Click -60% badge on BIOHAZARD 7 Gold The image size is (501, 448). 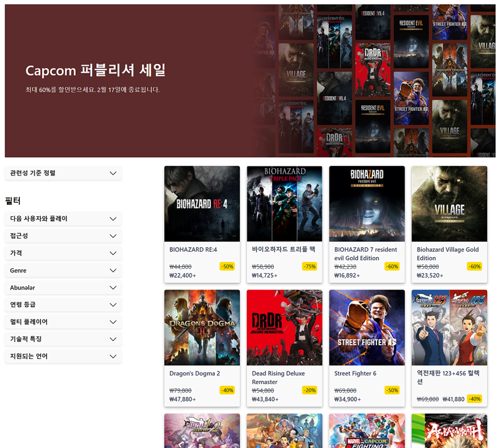(x=392, y=266)
